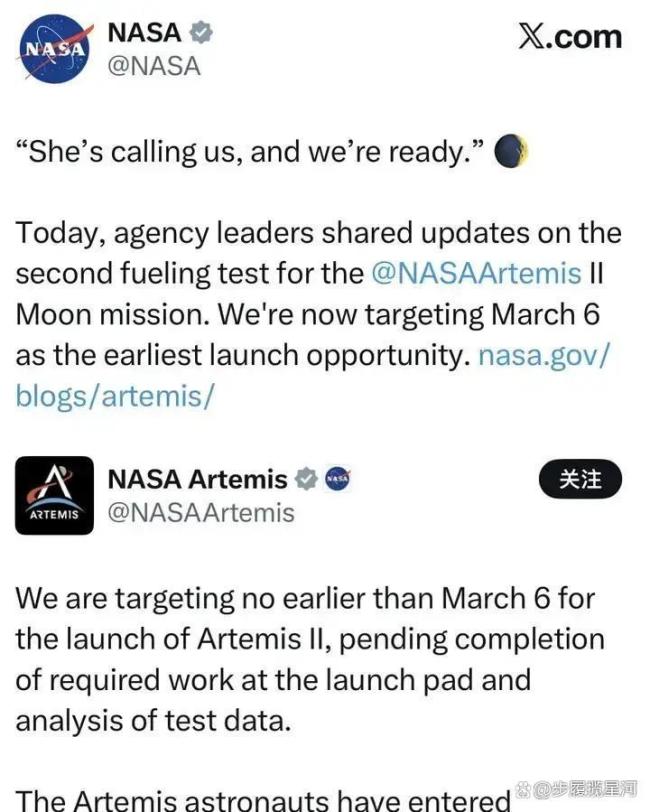Image resolution: width=650 pixels, height=812 pixels.
Task: Click the NASA display name
Action: [x=144, y=33]
